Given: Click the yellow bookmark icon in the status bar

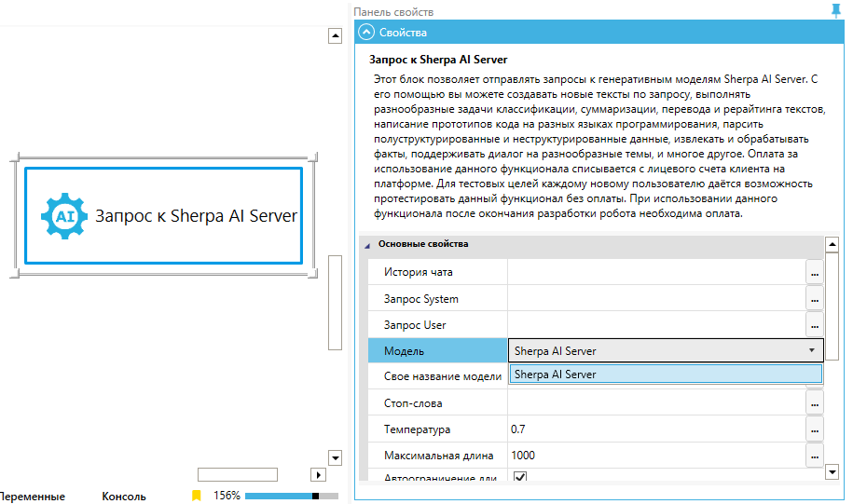Looking at the screenshot, I should tap(197, 496).
